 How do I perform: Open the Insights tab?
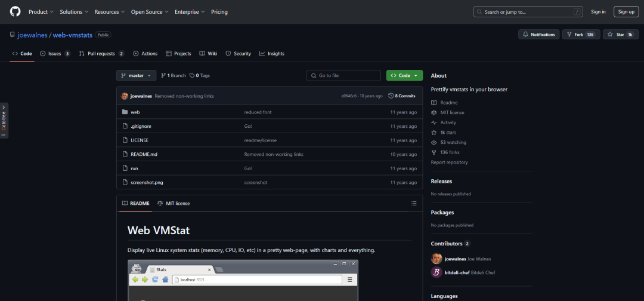272,54
